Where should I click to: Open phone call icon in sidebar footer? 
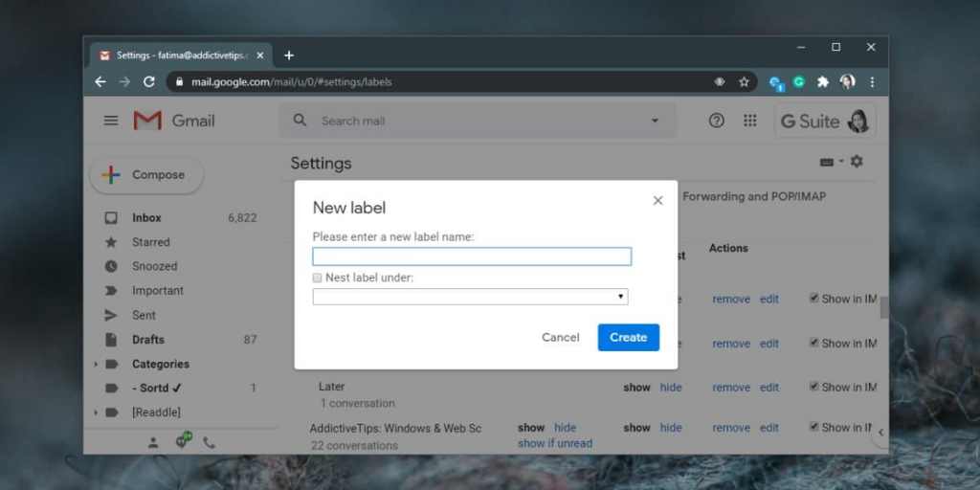click(x=209, y=442)
